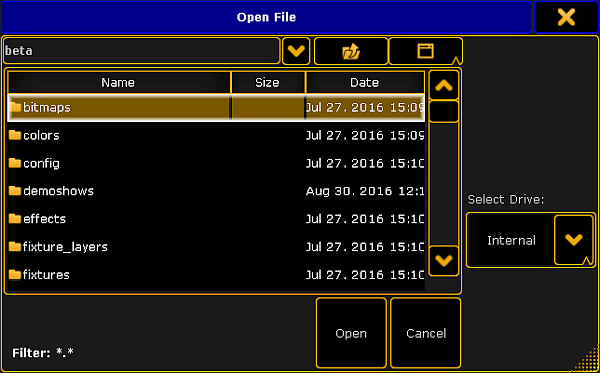Image resolution: width=600 pixels, height=373 pixels.
Task: Click the Cancel button
Action: coord(426,333)
